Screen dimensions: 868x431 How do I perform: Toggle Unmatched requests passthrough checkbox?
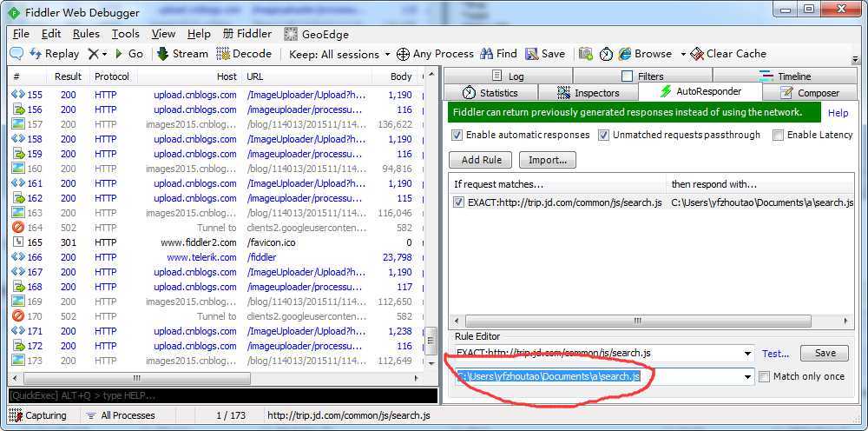click(603, 135)
